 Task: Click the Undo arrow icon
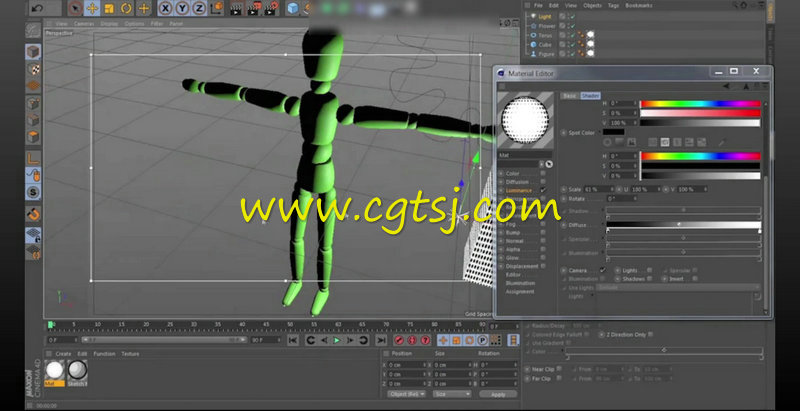click(x=36, y=8)
